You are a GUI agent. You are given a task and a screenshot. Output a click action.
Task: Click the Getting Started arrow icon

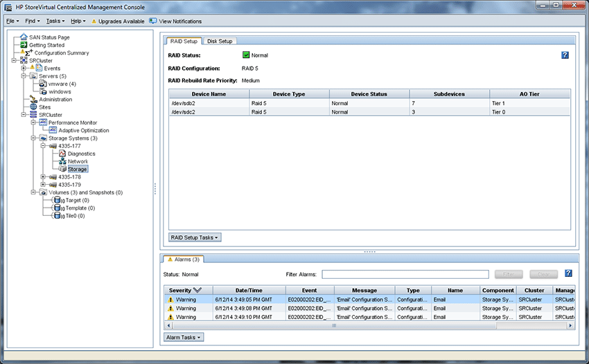[24, 45]
